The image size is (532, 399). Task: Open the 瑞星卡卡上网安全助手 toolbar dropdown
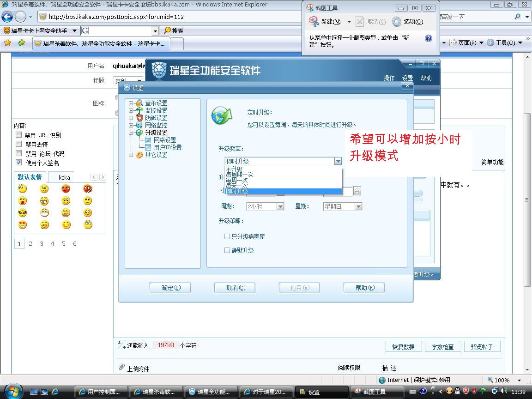74,30
